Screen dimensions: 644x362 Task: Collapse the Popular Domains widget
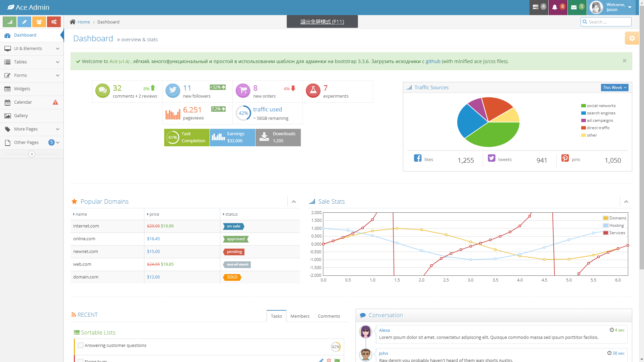pos(294,202)
